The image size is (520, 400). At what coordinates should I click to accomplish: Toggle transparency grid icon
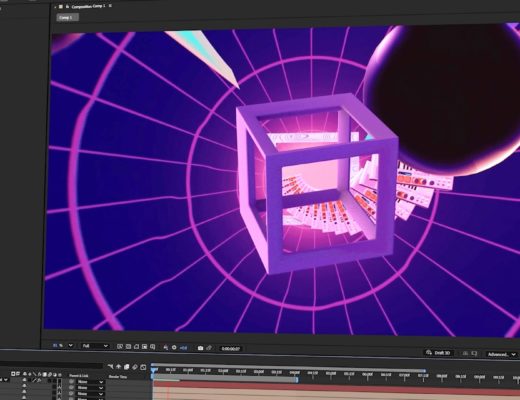(x=128, y=346)
